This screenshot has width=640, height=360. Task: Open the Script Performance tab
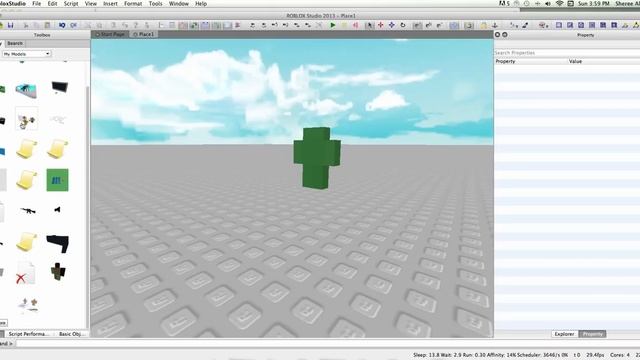29,334
